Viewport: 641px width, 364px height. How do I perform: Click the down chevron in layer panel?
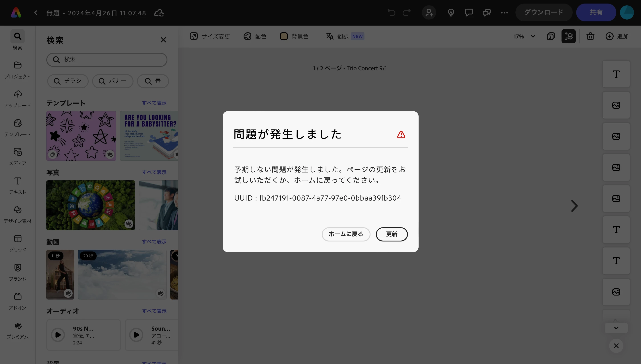pos(616,328)
